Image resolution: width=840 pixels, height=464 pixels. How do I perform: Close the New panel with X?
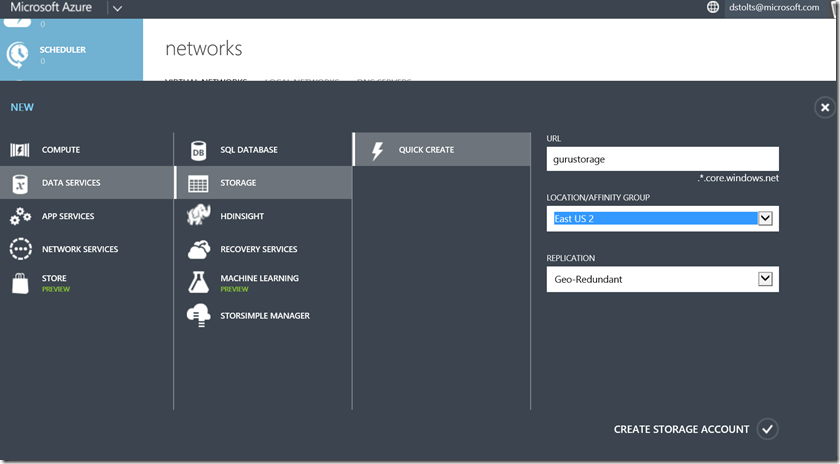825,107
